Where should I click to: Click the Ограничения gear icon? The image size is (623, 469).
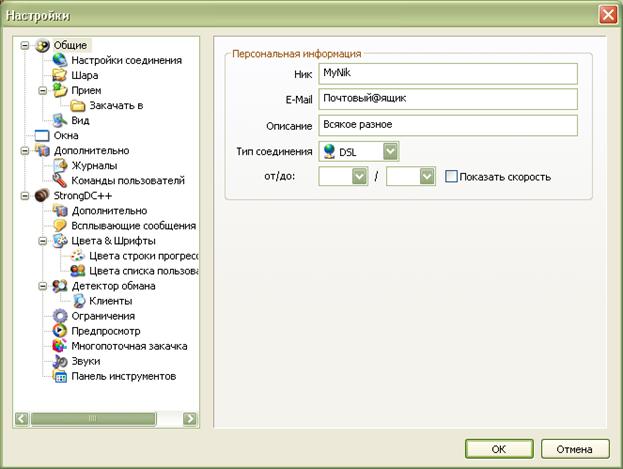pyautogui.click(x=60, y=316)
